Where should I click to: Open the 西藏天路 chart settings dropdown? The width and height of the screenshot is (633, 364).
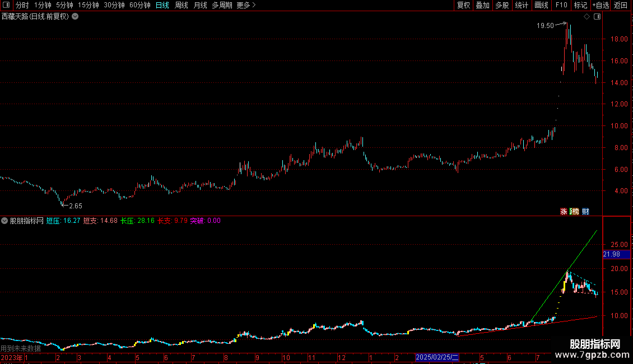75,17
